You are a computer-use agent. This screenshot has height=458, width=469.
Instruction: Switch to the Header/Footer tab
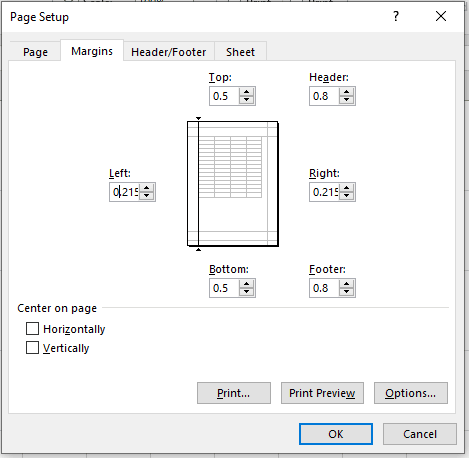(x=169, y=52)
